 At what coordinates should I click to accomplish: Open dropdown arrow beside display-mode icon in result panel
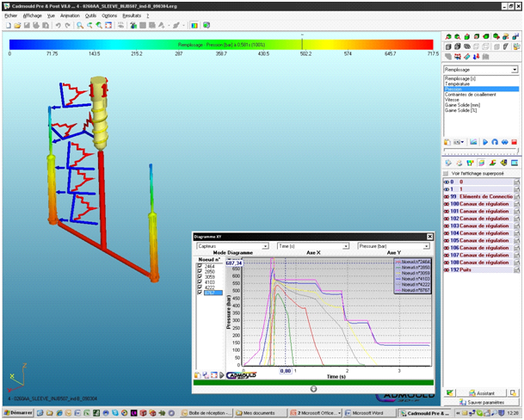pos(463,142)
